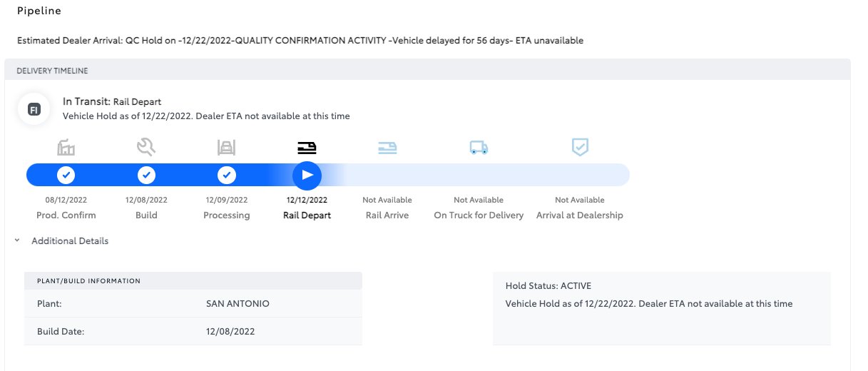Click the checkmark circle above Processing
The height and width of the screenshot is (371, 868).
click(x=226, y=174)
